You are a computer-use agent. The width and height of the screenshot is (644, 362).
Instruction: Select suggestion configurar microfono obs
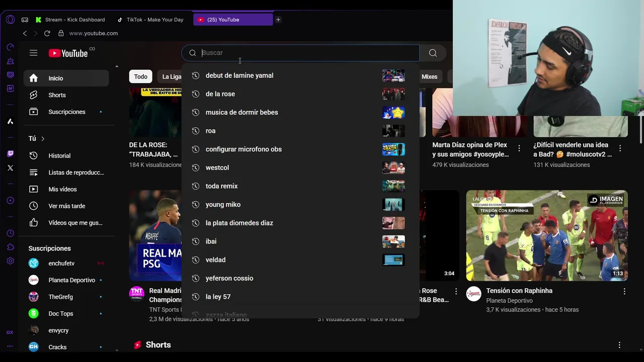pos(300,149)
